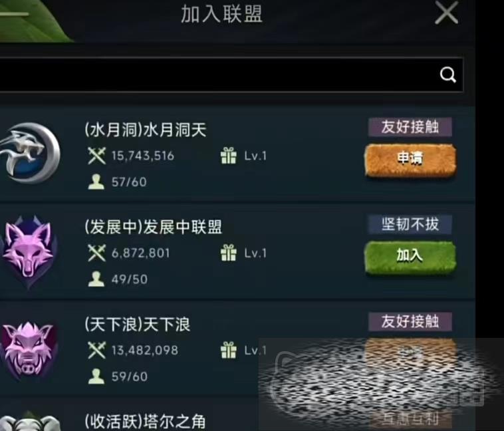This screenshot has width=504, height=431.
Task: Click the pink wolf emblem of 发展中联盟
Action: (x=29, y=252)
